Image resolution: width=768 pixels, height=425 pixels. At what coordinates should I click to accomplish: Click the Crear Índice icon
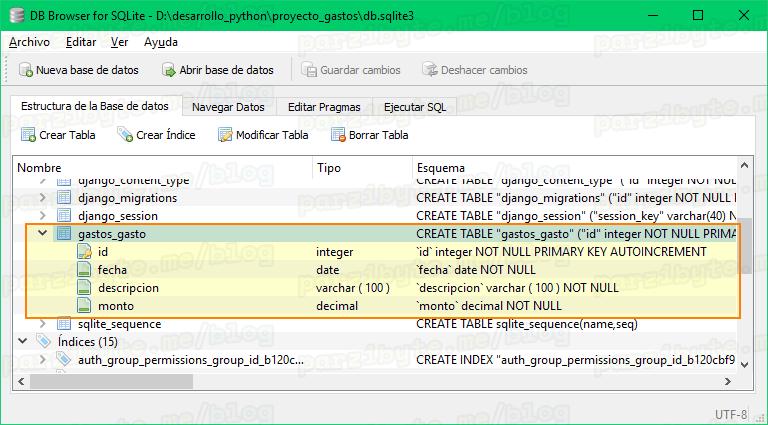tap(125, 135)
